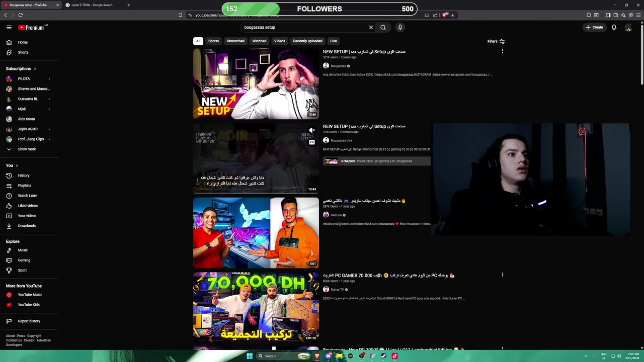The image size is (644, 362).
Task: Unmute the previewing video thumbnail
Action: coord(312,131)
